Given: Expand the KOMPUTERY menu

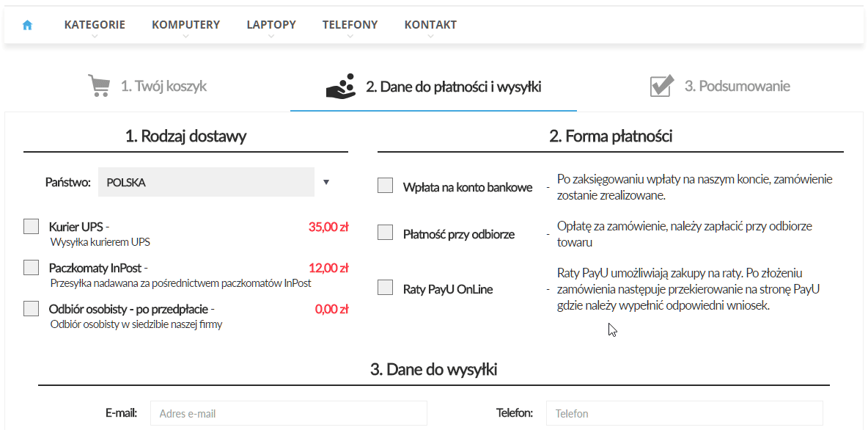Looking at the screenshot, I should [185, 25].
